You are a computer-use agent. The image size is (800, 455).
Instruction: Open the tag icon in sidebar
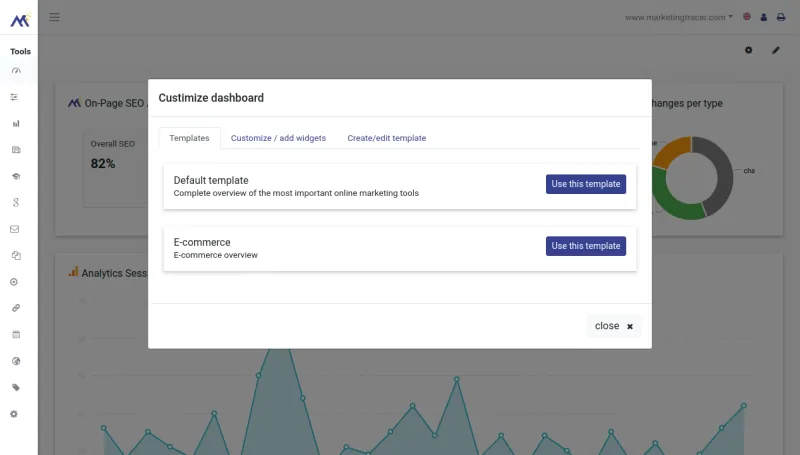point(16,388)
